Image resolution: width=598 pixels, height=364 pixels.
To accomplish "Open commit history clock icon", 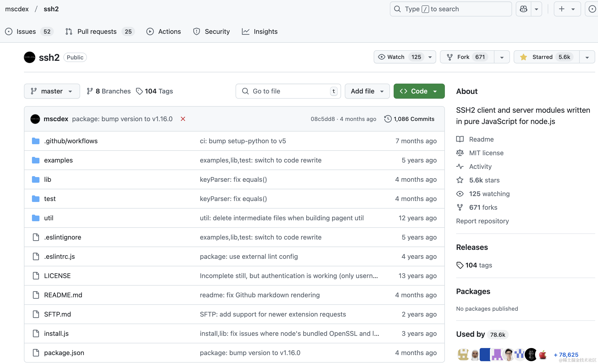I will click(x=388, y=119).
